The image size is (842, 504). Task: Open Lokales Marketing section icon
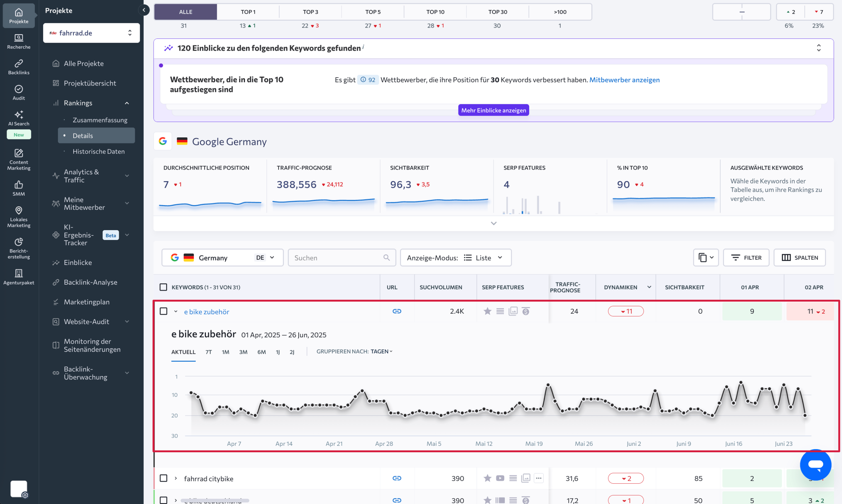click(x=19, y=217)
